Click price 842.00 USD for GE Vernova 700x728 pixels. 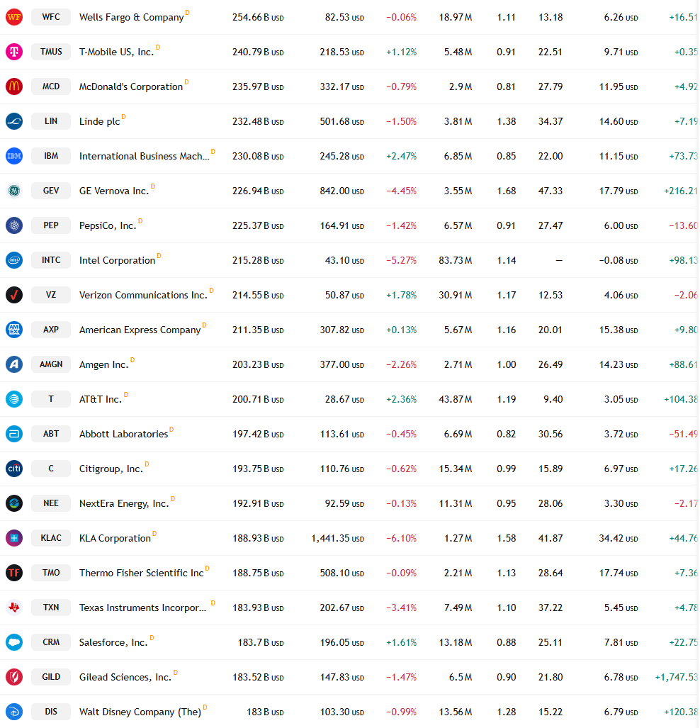pyautogui.click(x=342, y=191)
